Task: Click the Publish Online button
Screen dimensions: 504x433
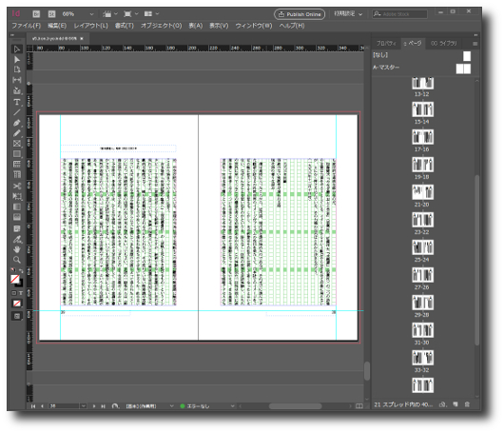Action: [x=300, y=14]
